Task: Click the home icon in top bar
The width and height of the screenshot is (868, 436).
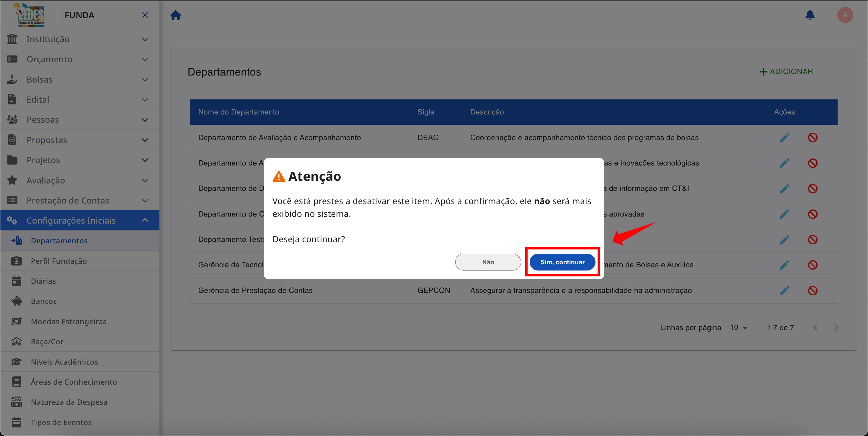Action: 176,15
